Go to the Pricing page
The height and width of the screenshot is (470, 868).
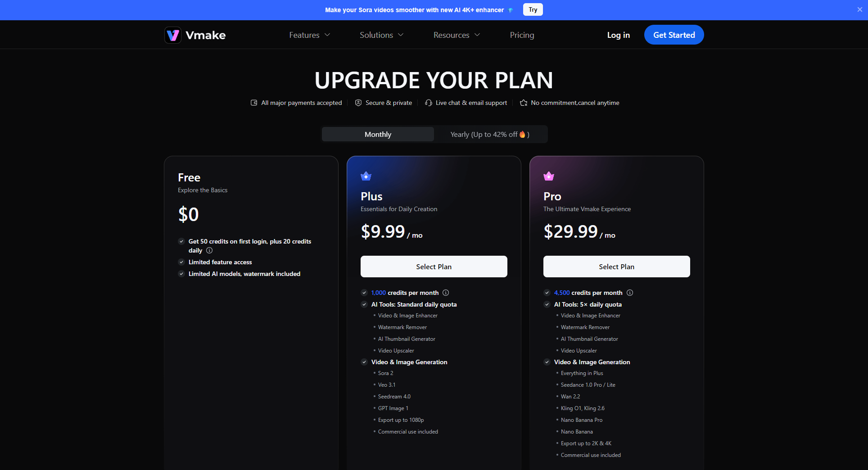tap(522, 35)
